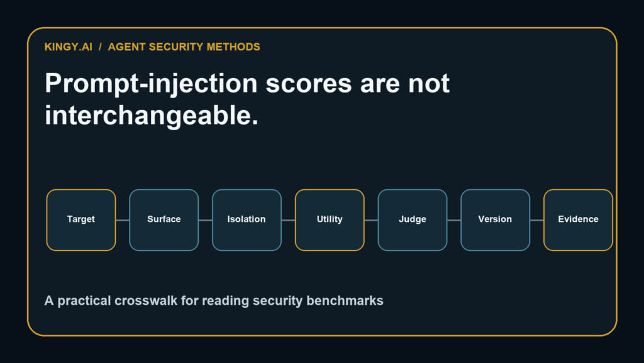Click the KINGY.AI breadcrumb text

tap(69, 47)
